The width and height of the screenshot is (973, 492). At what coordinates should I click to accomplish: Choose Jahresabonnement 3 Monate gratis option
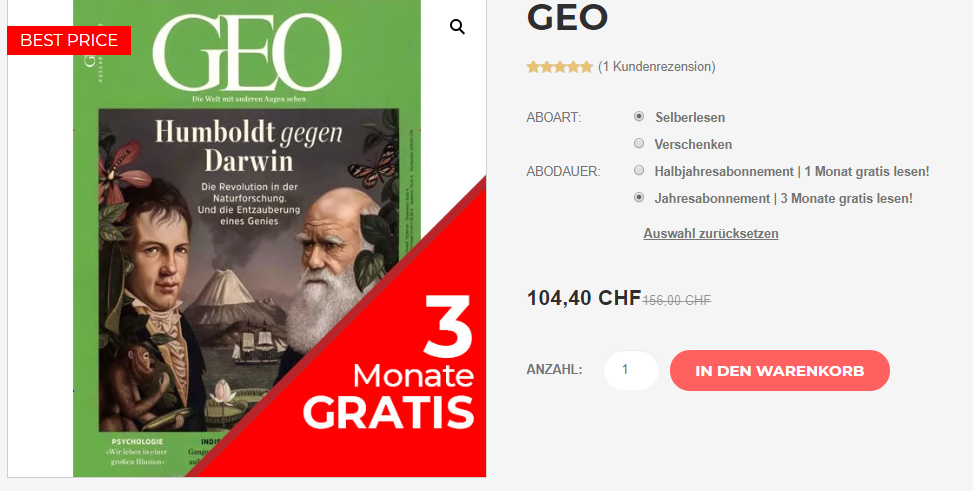point(639,197)
